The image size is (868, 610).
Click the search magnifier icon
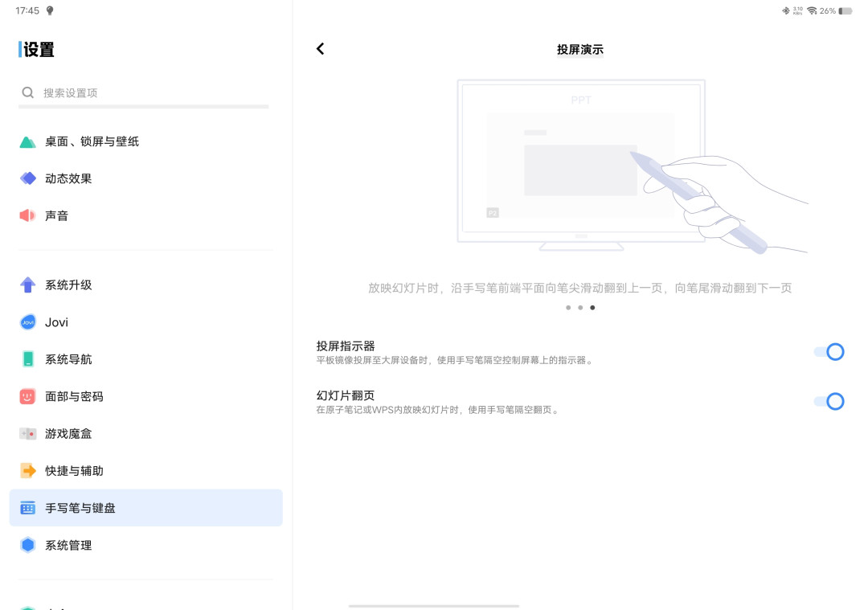[27, 92]
